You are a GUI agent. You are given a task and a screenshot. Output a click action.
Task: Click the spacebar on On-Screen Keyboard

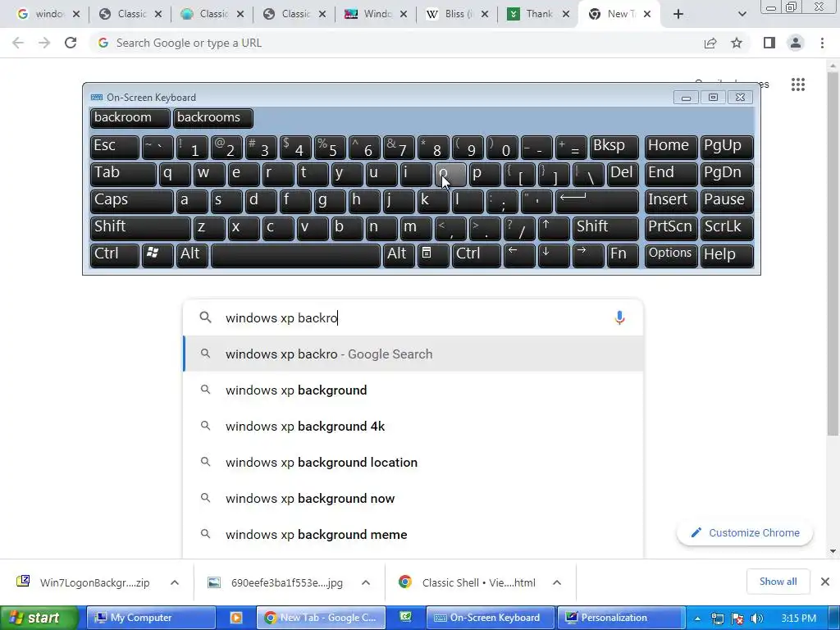pyautogui.click(x=295, y=255)
